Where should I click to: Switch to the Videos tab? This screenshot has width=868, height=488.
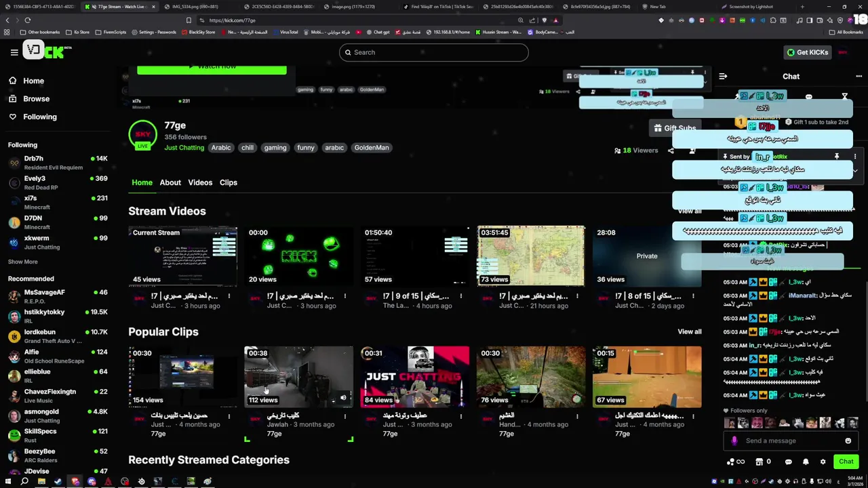point(200,182)
